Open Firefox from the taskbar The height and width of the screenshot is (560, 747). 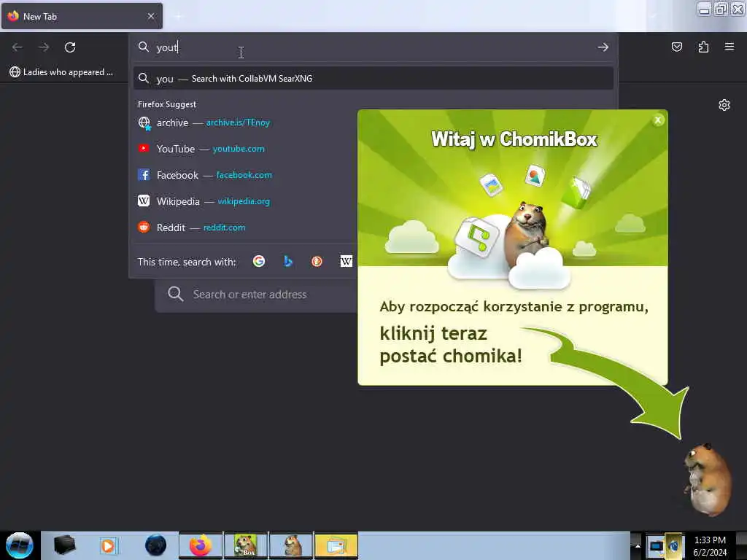[201, 545]
